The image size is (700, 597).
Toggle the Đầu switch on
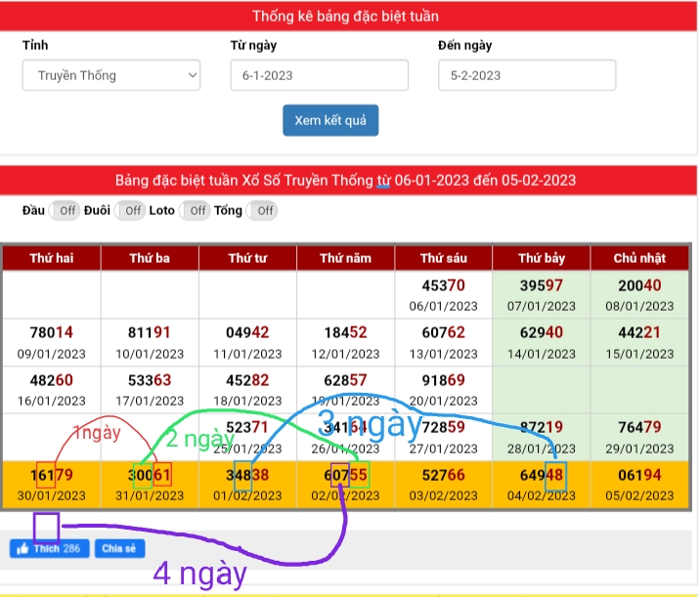pyautogui.click(x=65, y=210)
